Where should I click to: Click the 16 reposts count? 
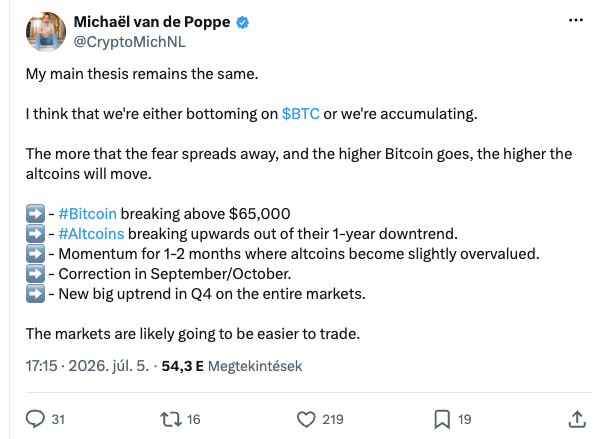pos(194,419)
